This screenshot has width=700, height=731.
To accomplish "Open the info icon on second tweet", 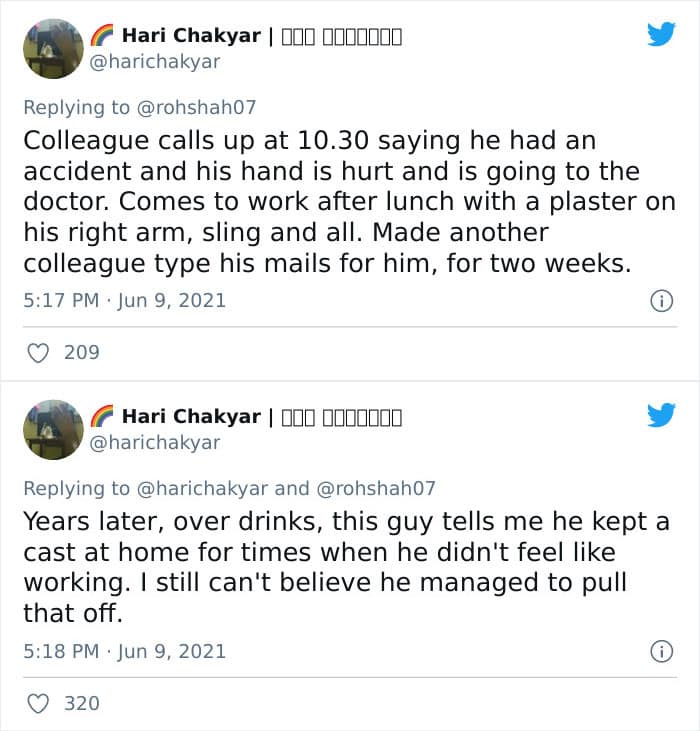I will pyautogui.click(x=661, y=651).
